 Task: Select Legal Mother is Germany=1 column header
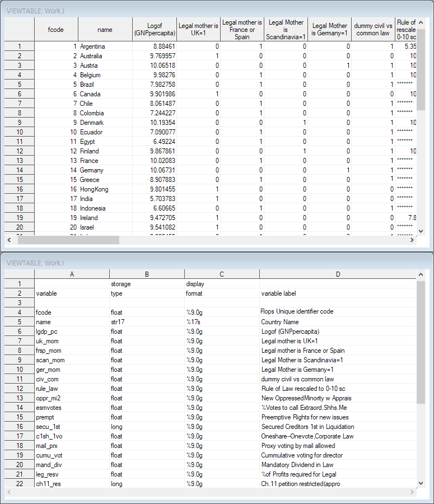click(x=329, y=30)
